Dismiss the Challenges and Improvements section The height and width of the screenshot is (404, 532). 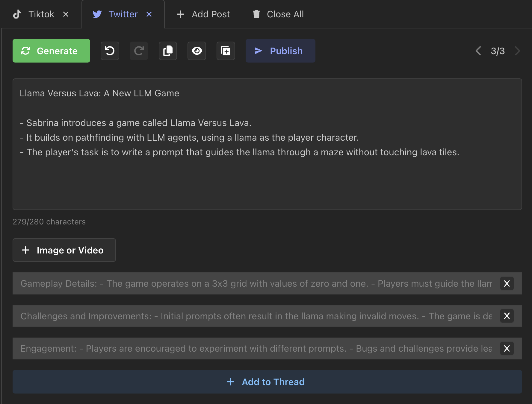[x=507, y=316]
